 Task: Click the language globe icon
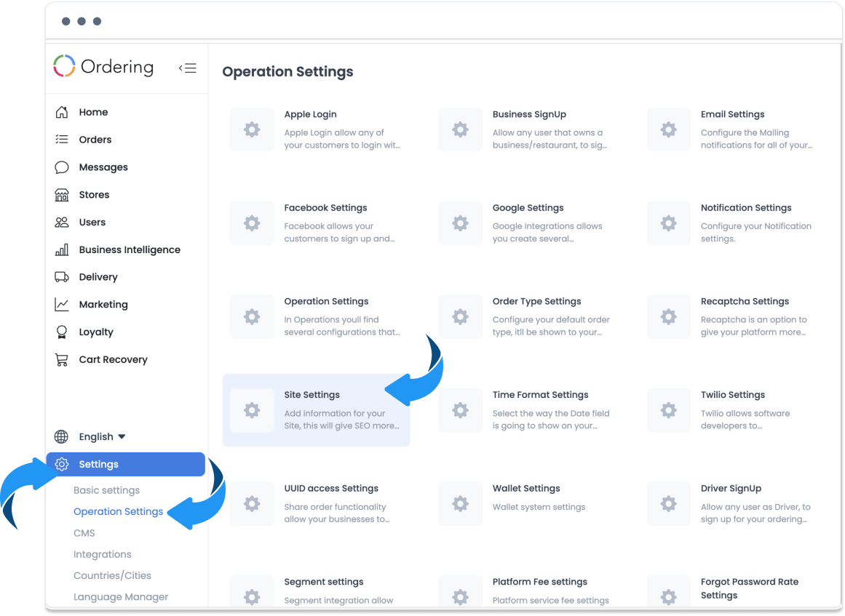tap(61, 436)
